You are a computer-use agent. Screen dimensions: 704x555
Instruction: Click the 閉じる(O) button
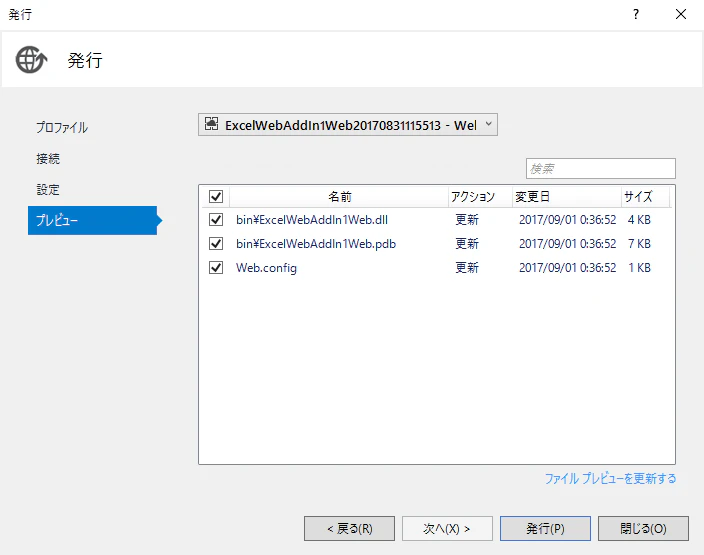643,529
